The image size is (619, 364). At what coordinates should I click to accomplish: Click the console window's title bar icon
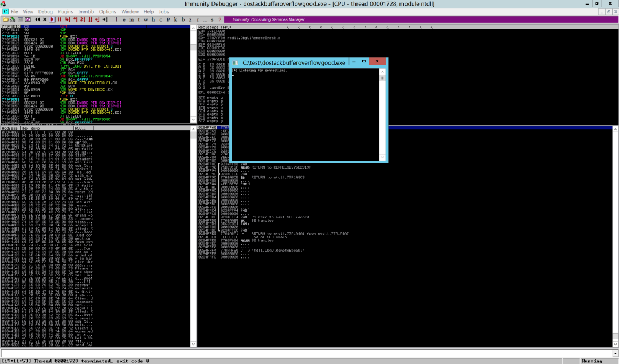[x=236, y=62]
